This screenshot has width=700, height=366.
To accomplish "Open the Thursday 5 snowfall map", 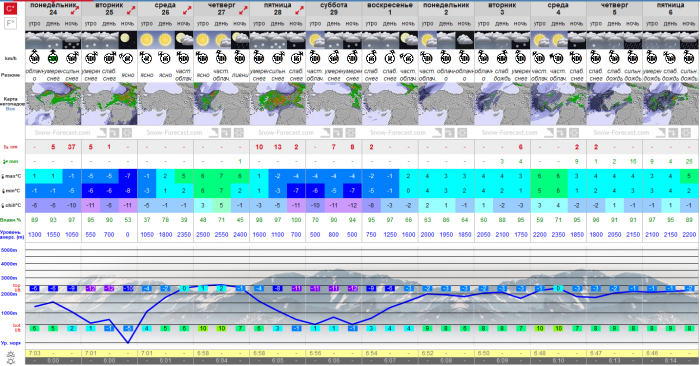I will click(x=614, y=104).
